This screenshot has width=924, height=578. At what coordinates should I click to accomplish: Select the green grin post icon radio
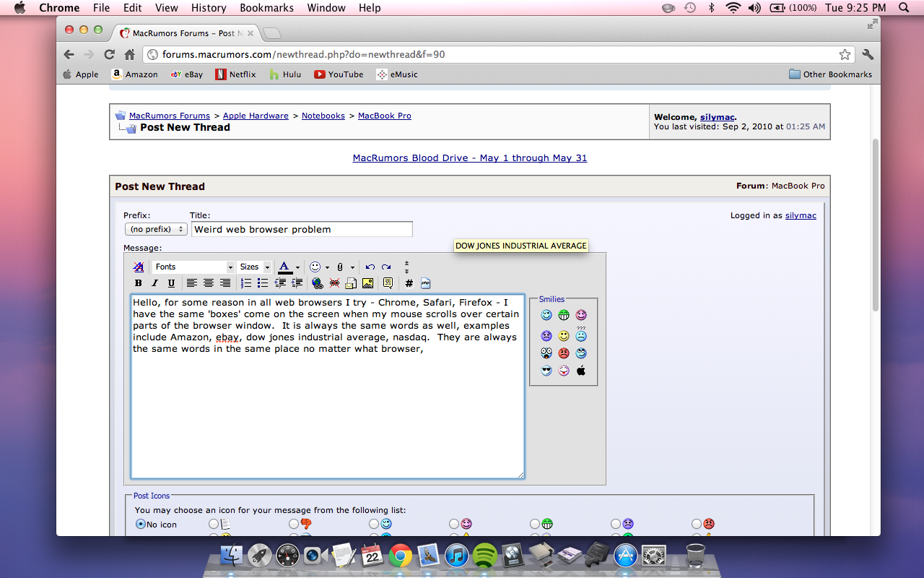[534, 524]
